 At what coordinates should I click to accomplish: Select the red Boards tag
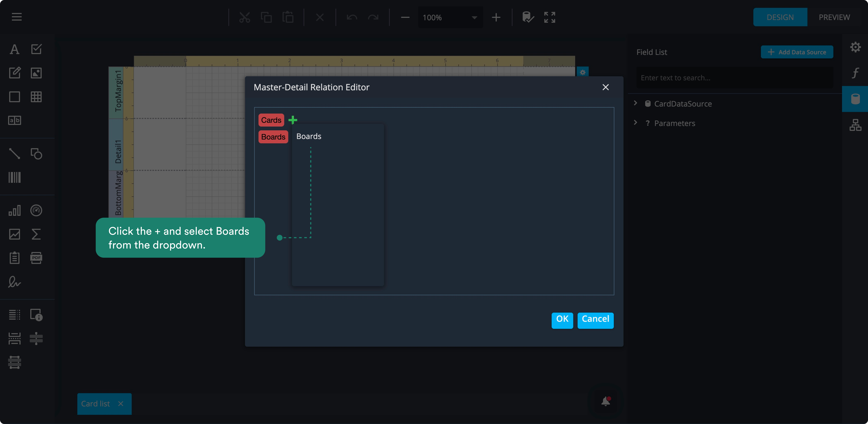[x=273, y=137]
